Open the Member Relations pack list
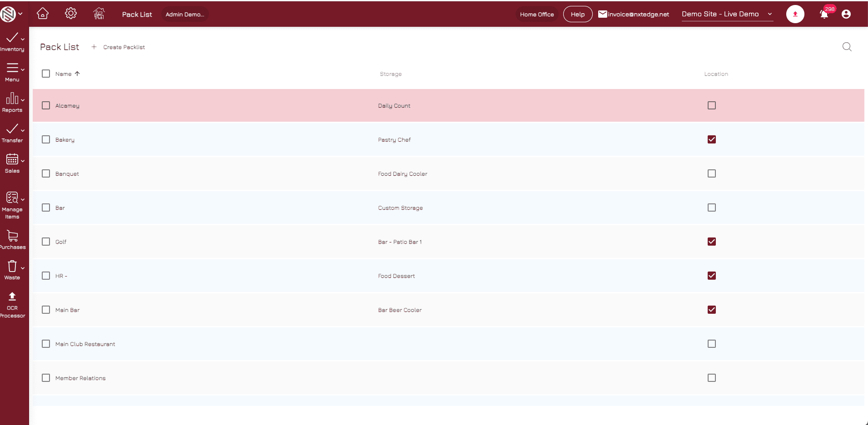868x425 pixels. [x=80, y=378]
